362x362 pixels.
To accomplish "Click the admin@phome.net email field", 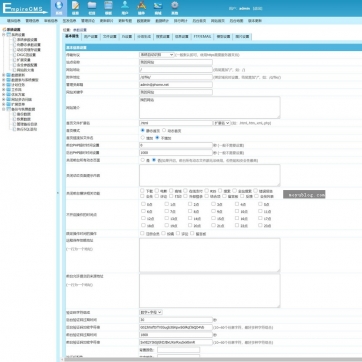I will pos(176,85).
